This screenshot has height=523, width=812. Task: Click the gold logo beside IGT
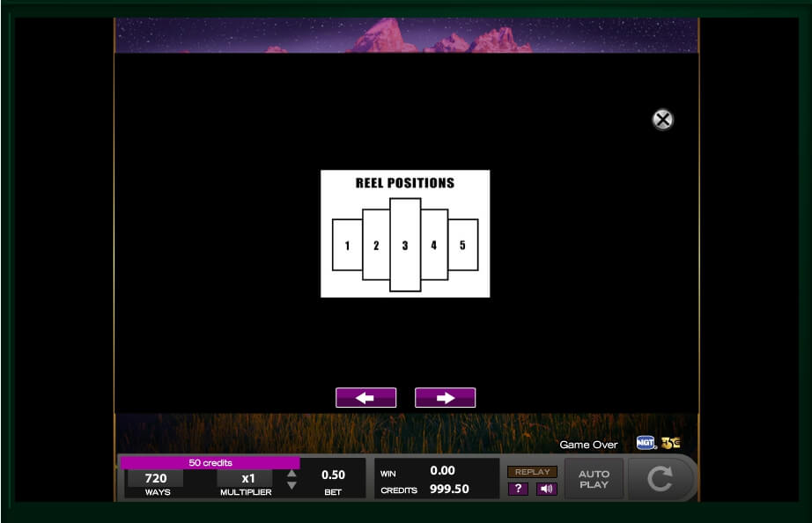point(671,444)
